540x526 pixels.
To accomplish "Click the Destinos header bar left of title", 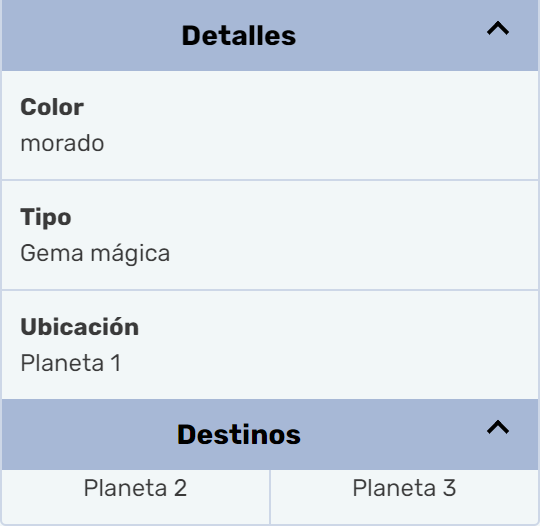I will click(x=90, y=434).
